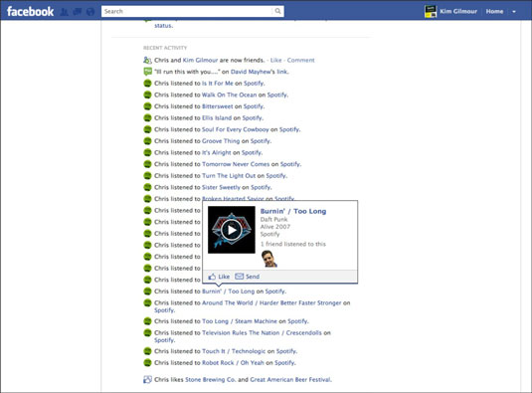Click Spotify icon beside Sister Sweetly
The image size is (532, 393).
(x=147, y=187)
